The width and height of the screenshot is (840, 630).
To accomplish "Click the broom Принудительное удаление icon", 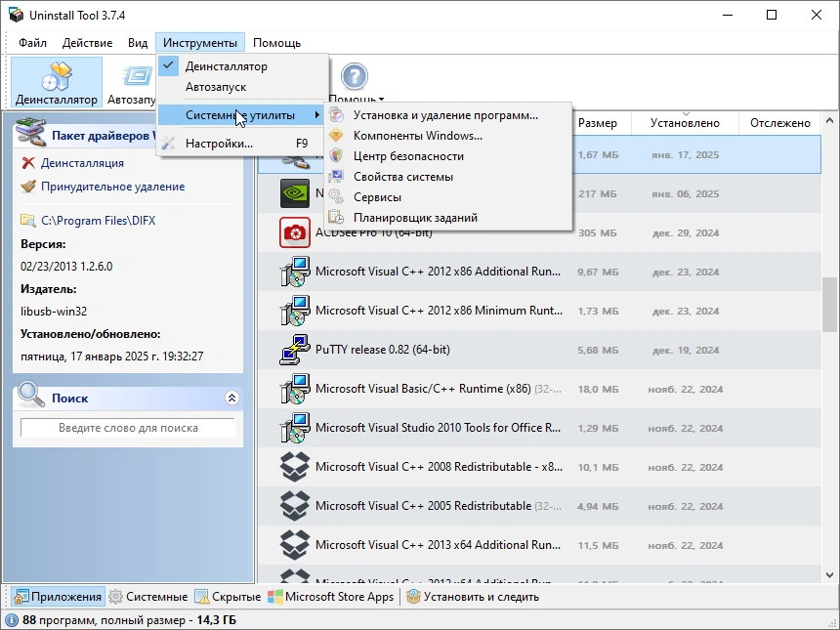I will coord(28,187).
